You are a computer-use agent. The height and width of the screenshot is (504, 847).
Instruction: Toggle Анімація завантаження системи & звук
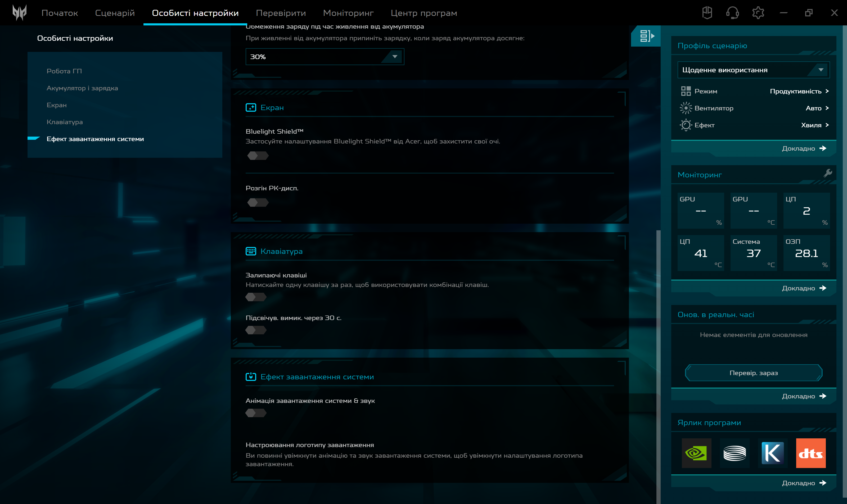[x=256, y=413]
